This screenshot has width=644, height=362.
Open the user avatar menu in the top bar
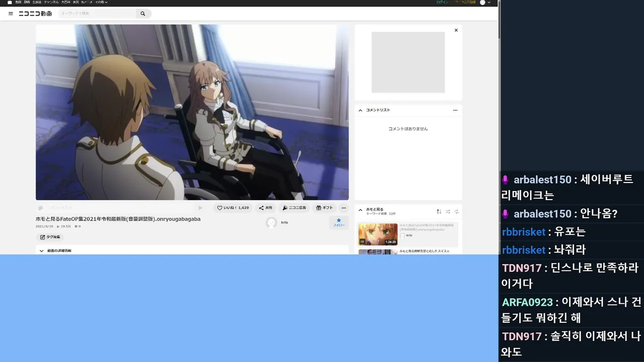485,3
